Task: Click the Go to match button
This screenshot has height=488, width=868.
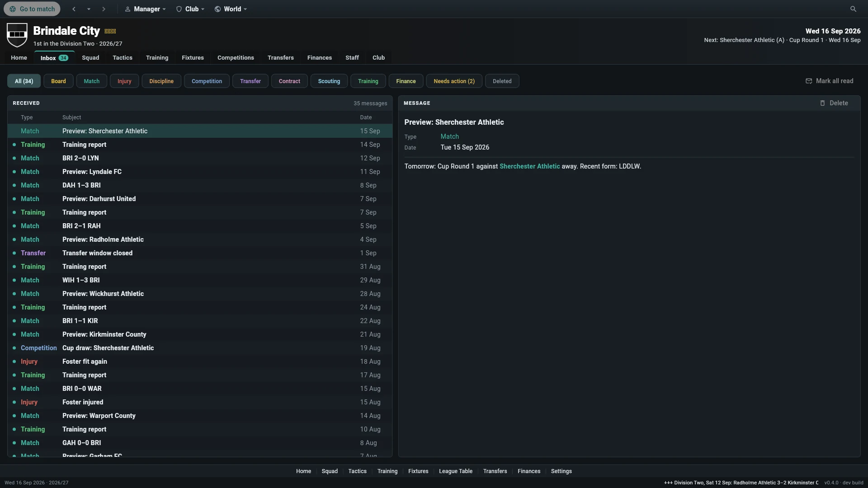Action: 32,9
